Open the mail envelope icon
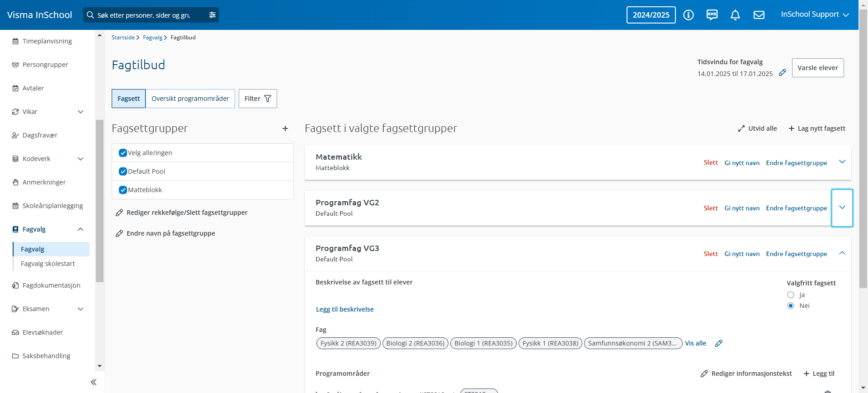The image size is (868, 393). [x=759, y=15]
